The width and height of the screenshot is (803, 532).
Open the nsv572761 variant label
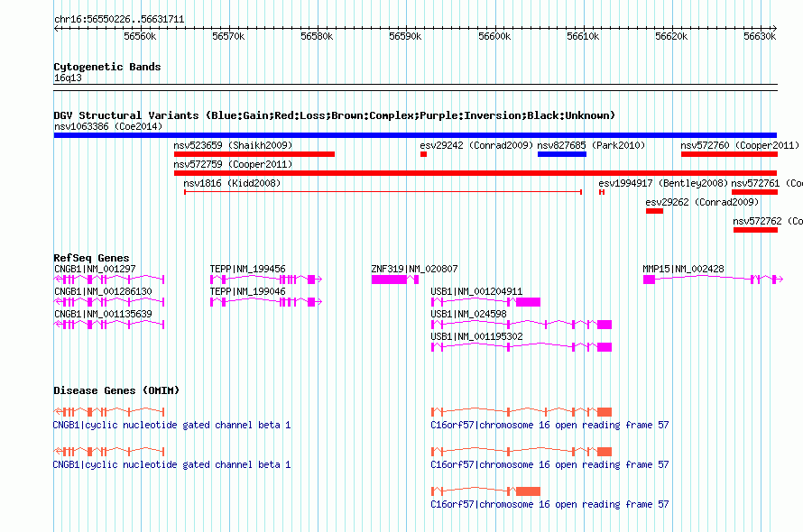click(x=767, y=183)
